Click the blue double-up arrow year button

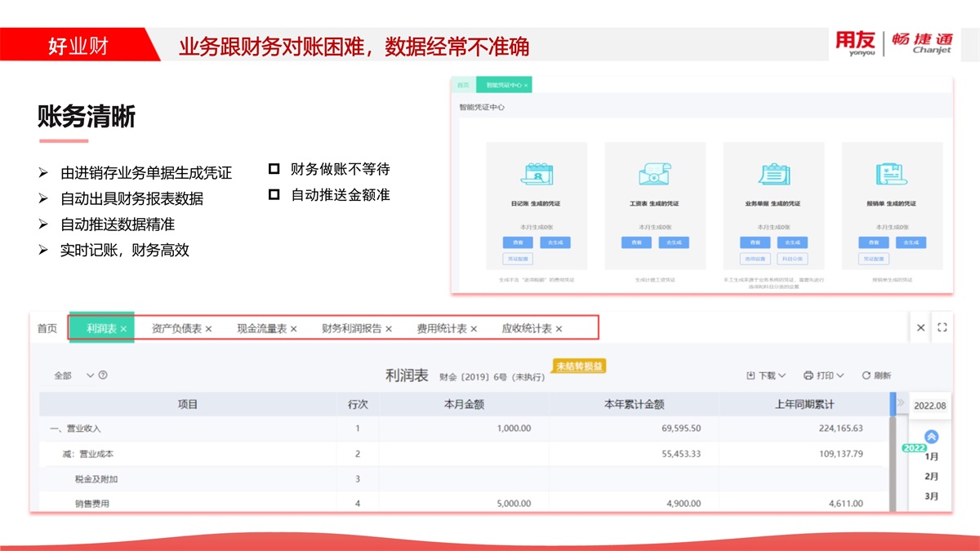click(932, 437)
